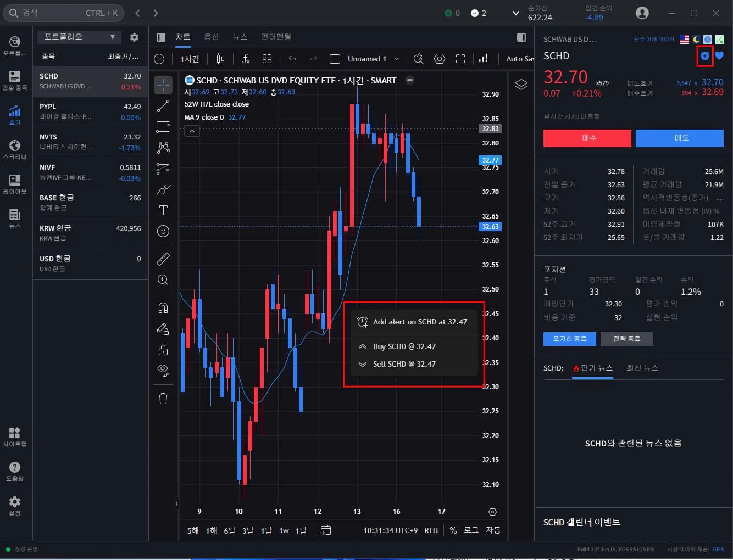Collapse the chart legend arrow
733x560 pixels.
[x=192, y=131]
